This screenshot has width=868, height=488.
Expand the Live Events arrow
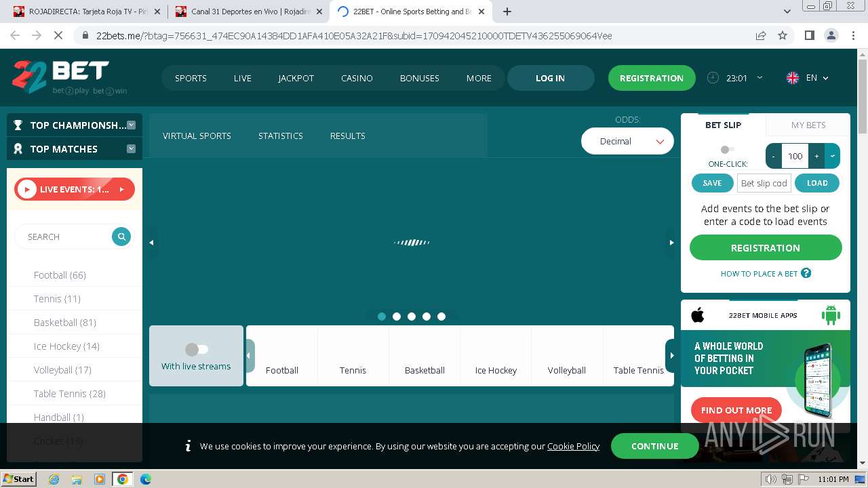(x=122, y=190)
